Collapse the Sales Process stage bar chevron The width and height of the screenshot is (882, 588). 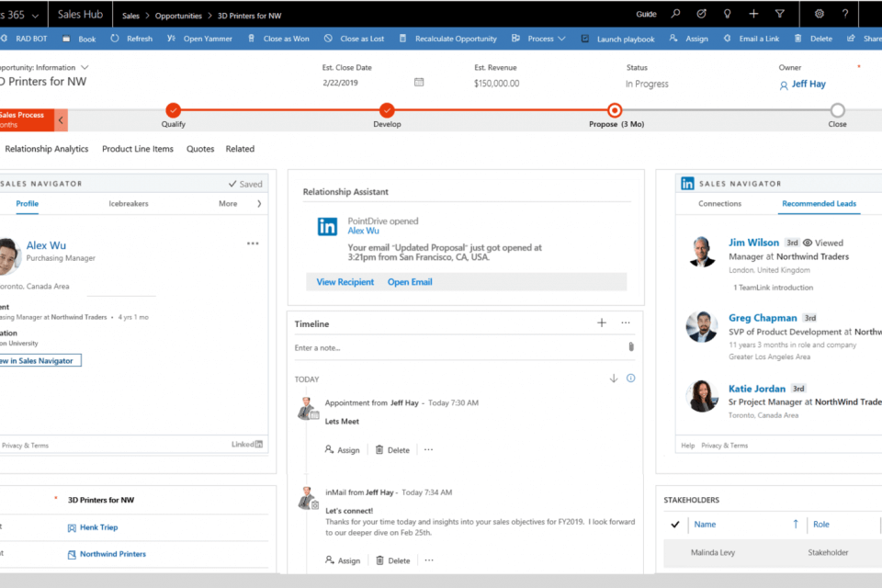click(62, 120)
